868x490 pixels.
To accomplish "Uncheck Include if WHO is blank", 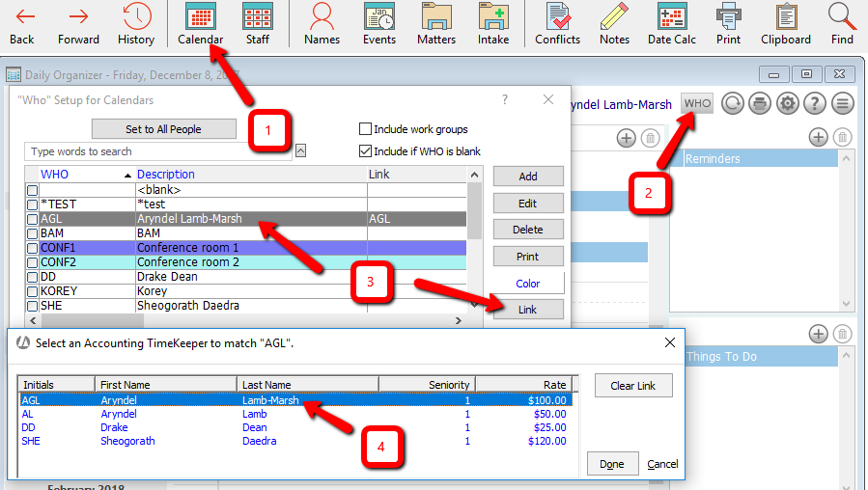I will 365,150.
